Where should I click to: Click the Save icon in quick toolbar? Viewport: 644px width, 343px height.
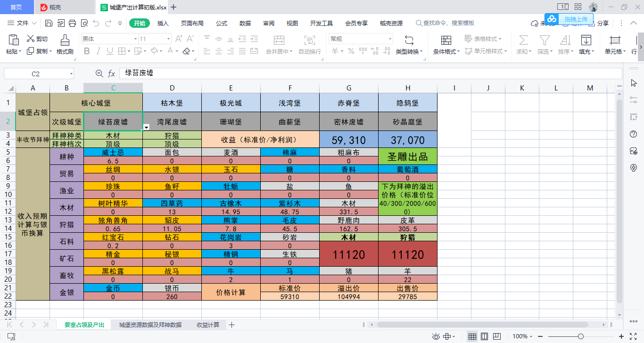(49, 23)
